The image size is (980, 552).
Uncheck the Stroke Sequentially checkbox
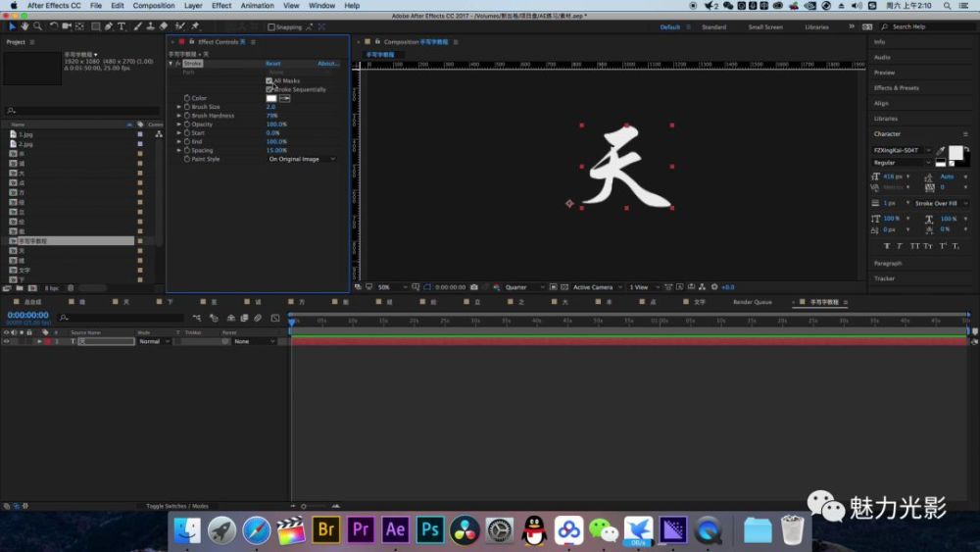(269, 89)
